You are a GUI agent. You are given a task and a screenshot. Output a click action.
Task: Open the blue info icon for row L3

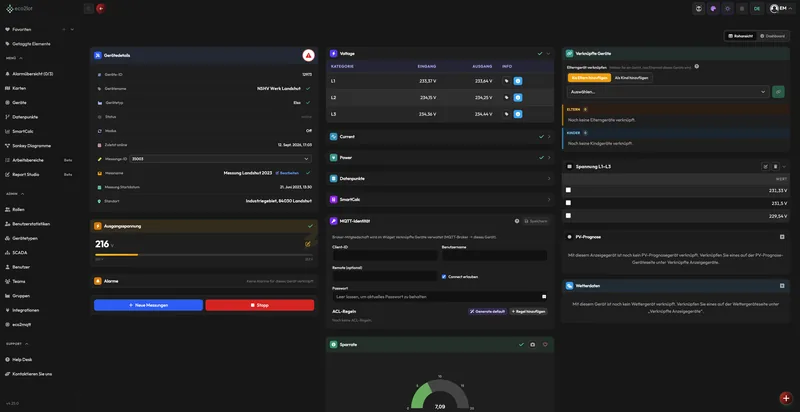pos(518,114)
